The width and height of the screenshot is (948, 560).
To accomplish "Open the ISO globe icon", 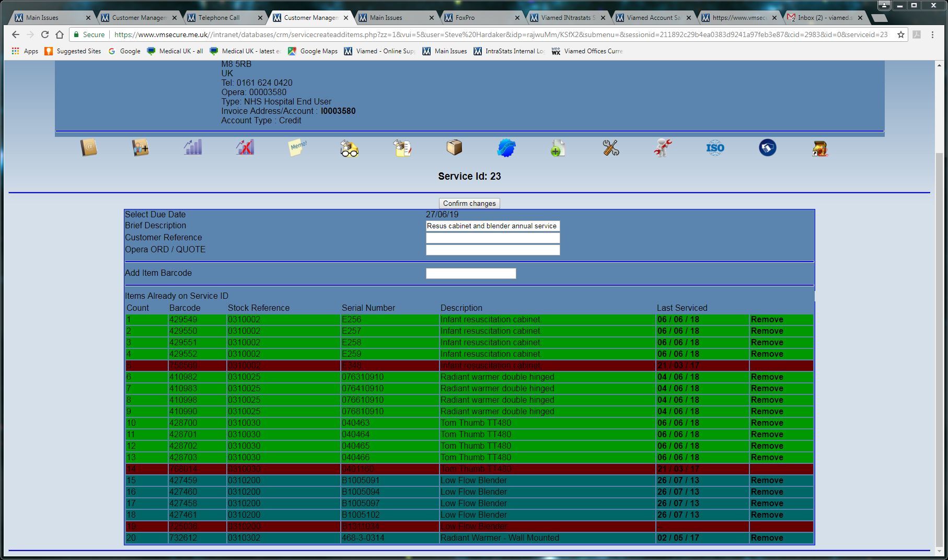I will point(715,148).
